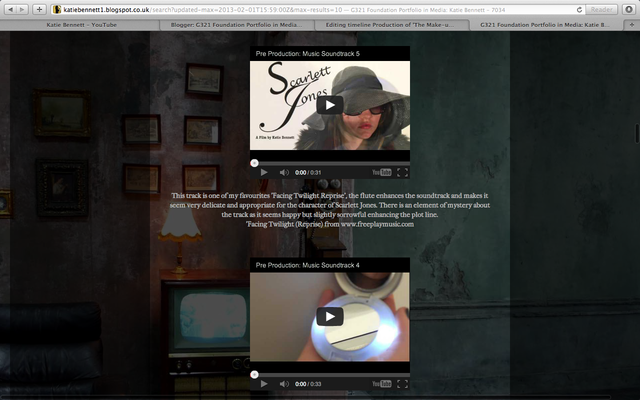Go back with the browser back arrow
Screen dimensions: 640x400
[x=11, y=9]
